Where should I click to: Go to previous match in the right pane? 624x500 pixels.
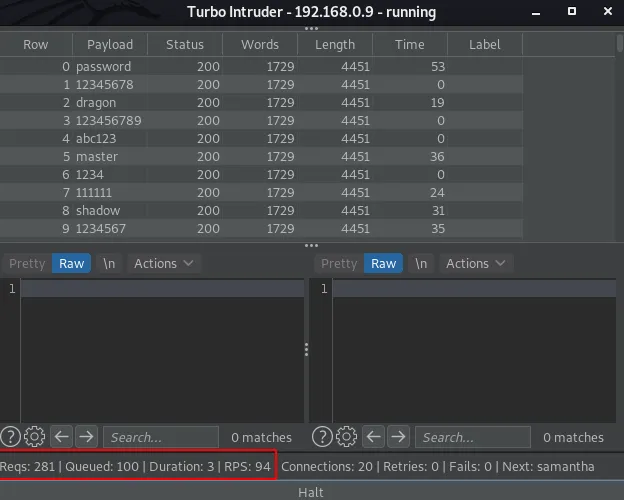click(x=374, y=437)
